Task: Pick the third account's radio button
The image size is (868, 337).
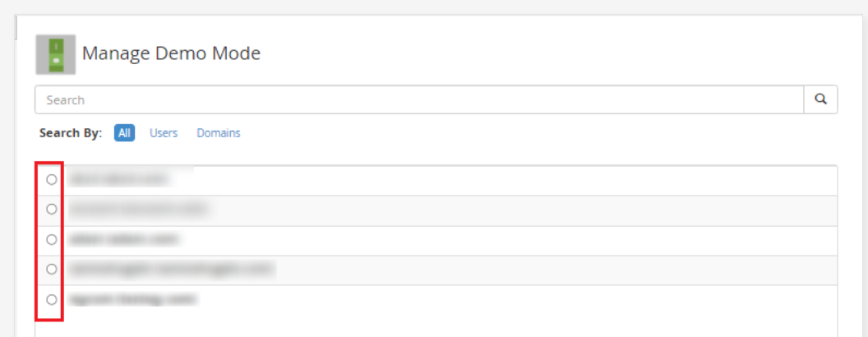Action: pos(52,239)
